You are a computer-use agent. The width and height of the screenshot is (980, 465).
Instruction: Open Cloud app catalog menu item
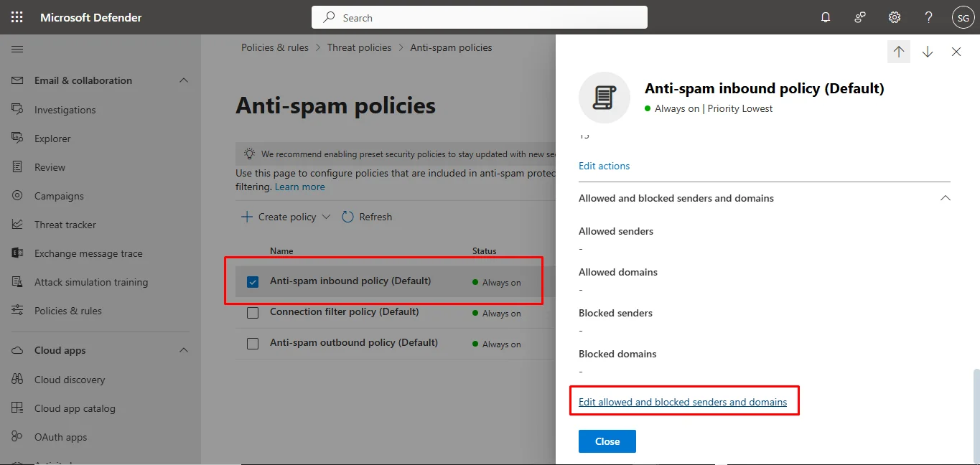coord(75,408)
